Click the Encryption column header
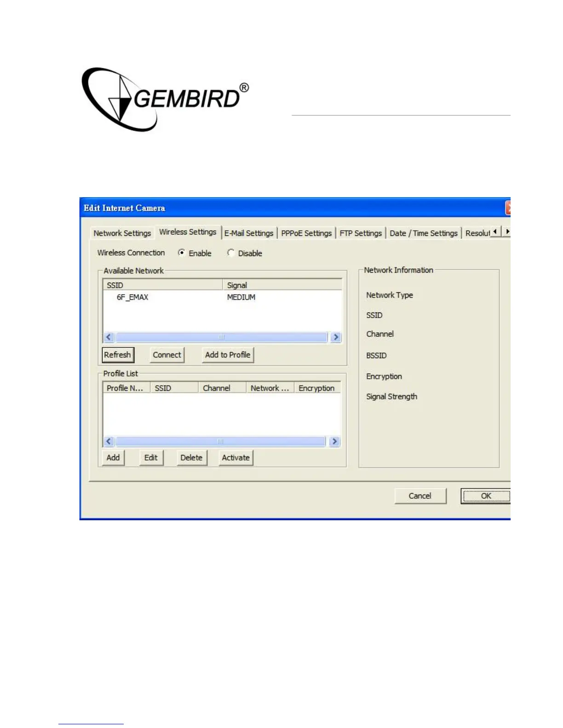This screenshot has width=563, height=728. (317, 388)
